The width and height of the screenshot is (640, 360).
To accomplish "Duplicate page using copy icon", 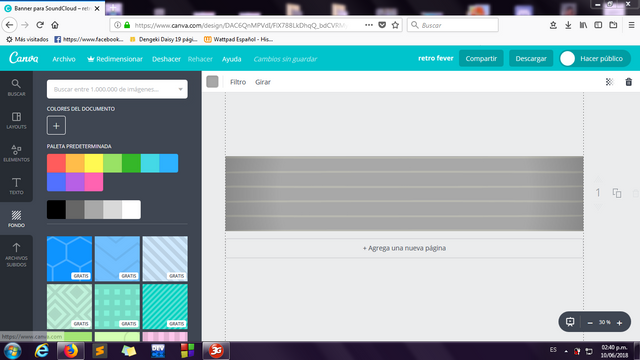I will tap(617, 193).
